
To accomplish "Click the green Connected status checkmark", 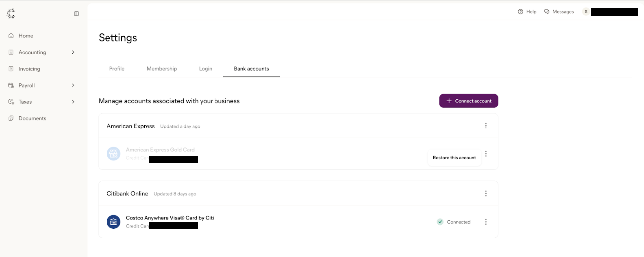I will coord(440,222).
